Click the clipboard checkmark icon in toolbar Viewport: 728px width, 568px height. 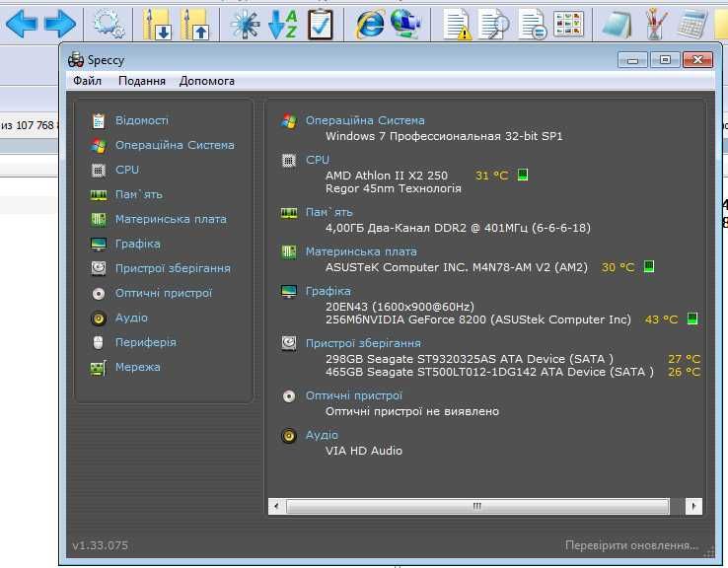pyautogui.click(x=321, y=24)
